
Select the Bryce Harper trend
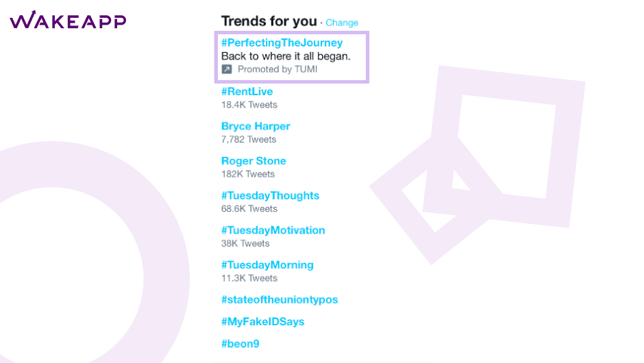pyautogui.click(x=256, y=126)
